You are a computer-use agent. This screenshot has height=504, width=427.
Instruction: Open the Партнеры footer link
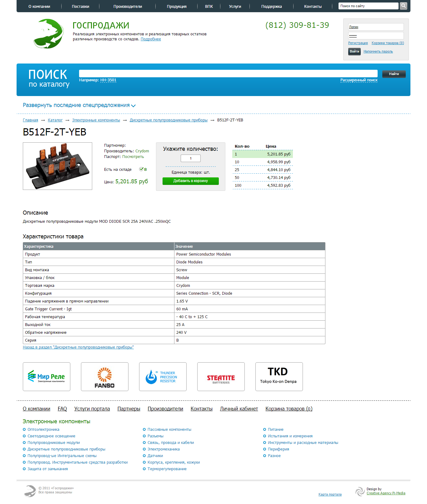(x=129, y=409)
